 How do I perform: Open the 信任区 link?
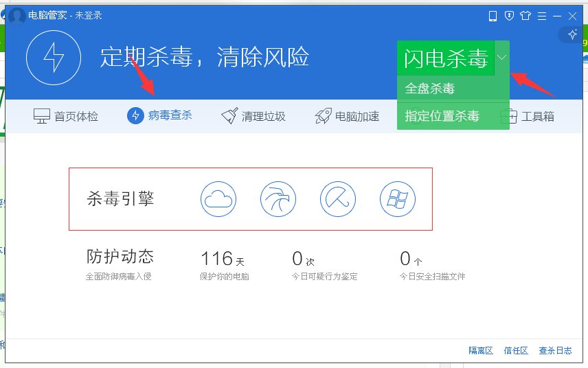coord(516,351)
